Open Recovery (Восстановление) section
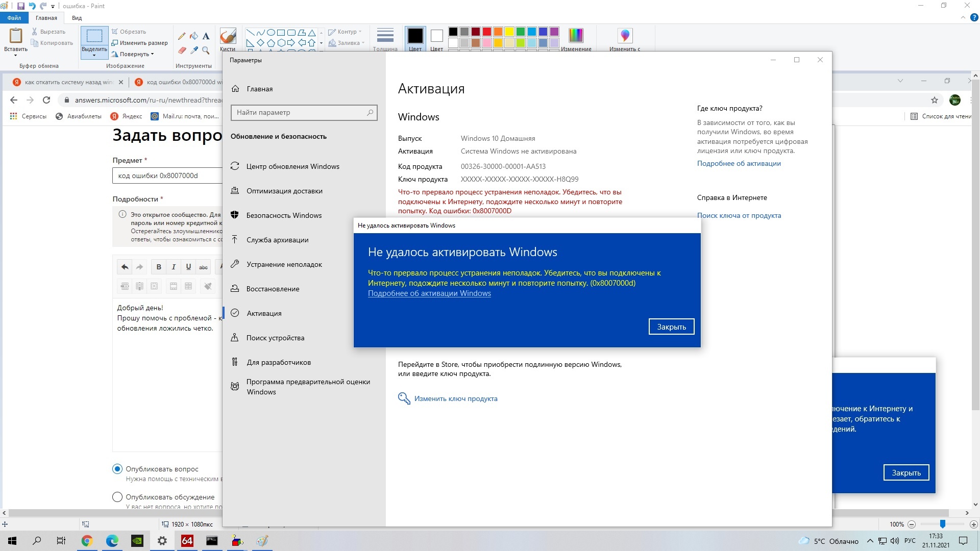 [x=304, y=289]
